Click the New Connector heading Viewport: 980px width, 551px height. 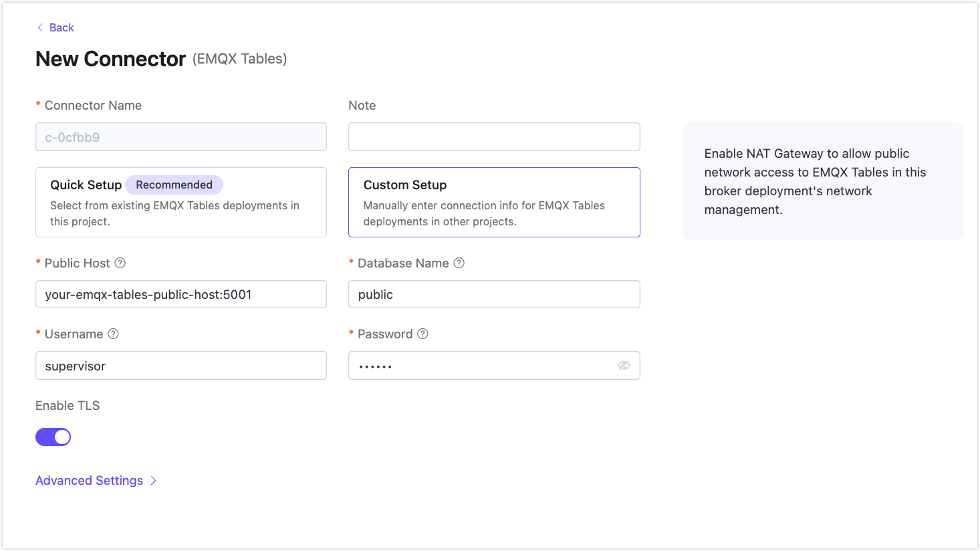click(110, 59)
